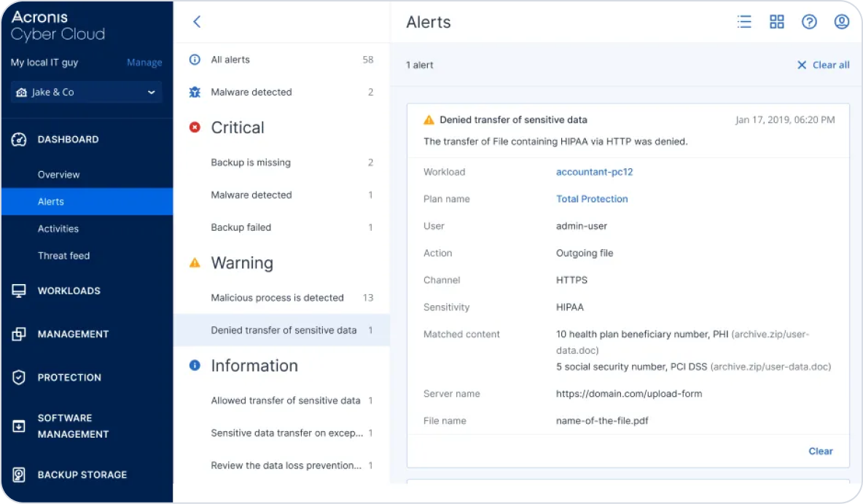Screen dimensions: 863x504
Task: Open the Total Protection plan link
Action: [x=592, y=199]
